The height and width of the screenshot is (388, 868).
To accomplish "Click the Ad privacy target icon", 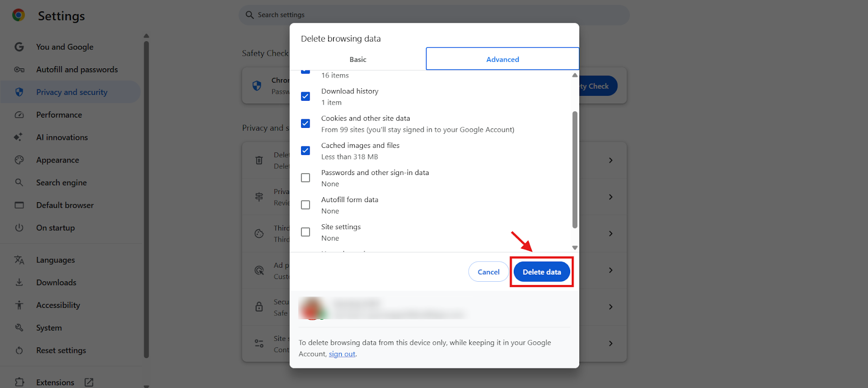I will [259, 270].
